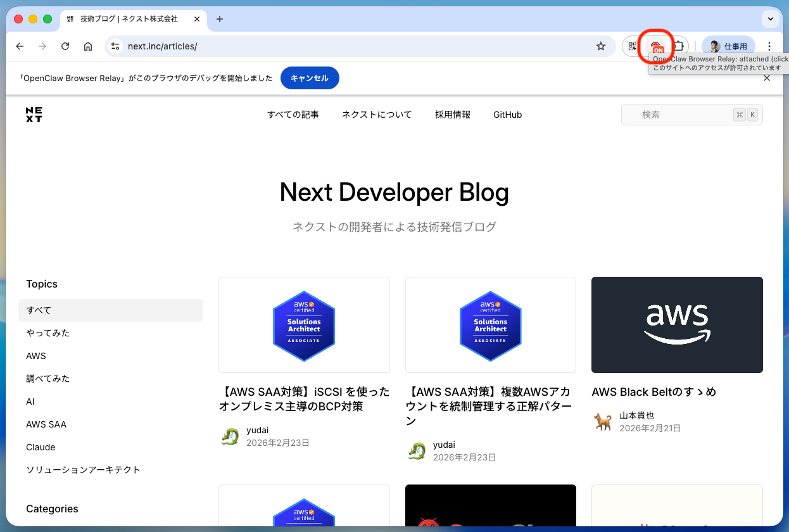The image size is (789, 532).
Task: Click the キャンセル button in debug banner
Action: click(310, 78)
